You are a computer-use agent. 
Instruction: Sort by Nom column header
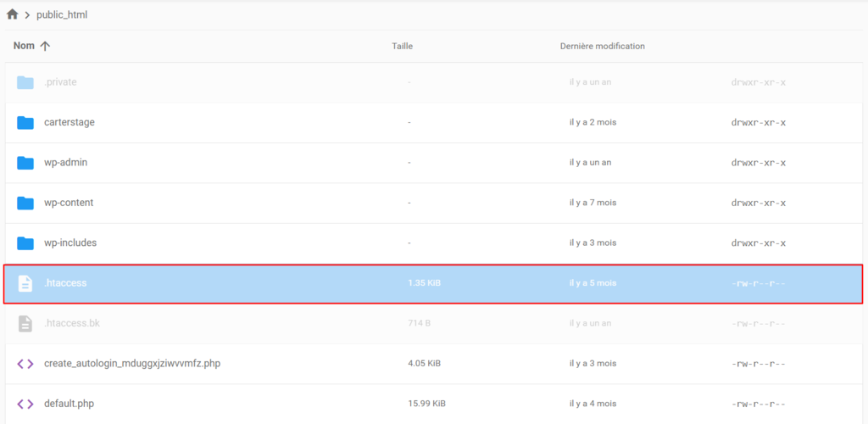click(24, 46)
